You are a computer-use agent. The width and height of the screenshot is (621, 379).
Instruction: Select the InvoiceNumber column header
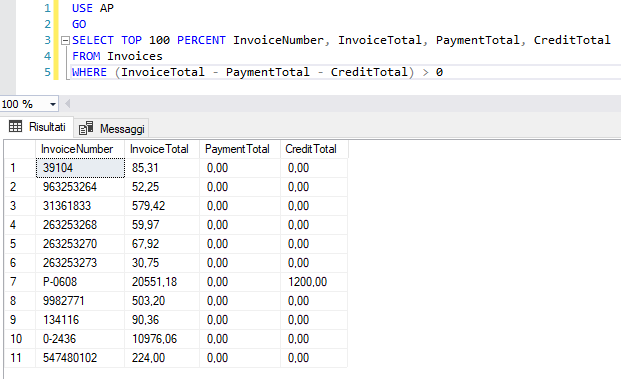[x=80, y=149]
